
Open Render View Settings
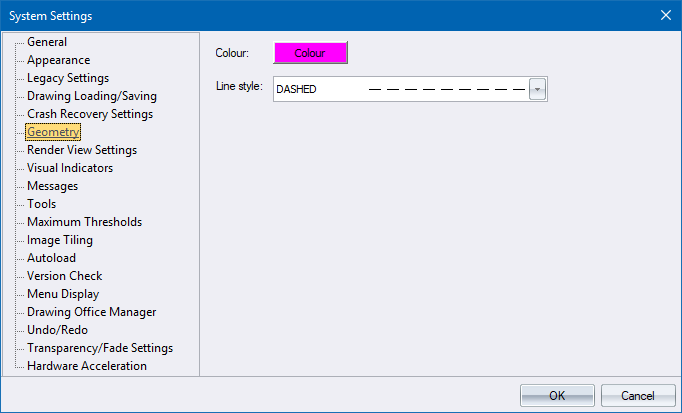tap(82, 150)
